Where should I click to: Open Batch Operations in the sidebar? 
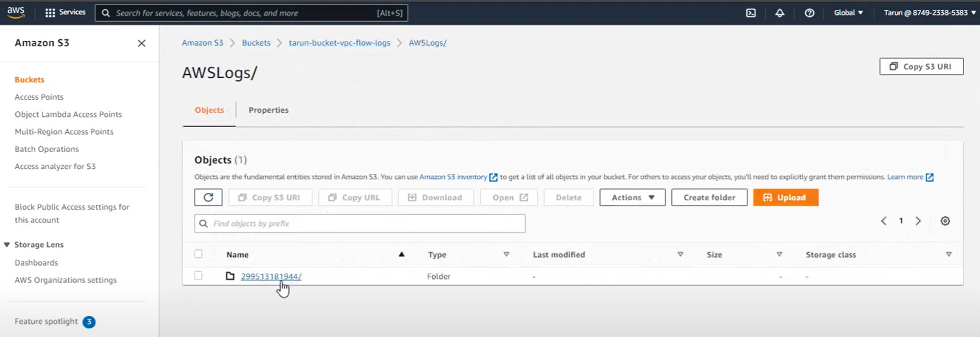[47, 149]
